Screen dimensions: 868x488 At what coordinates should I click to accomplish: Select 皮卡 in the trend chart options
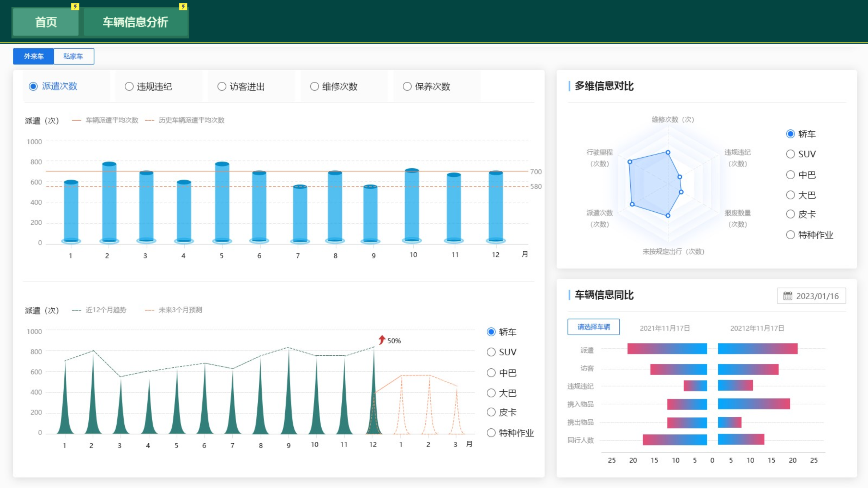point(502,412)
